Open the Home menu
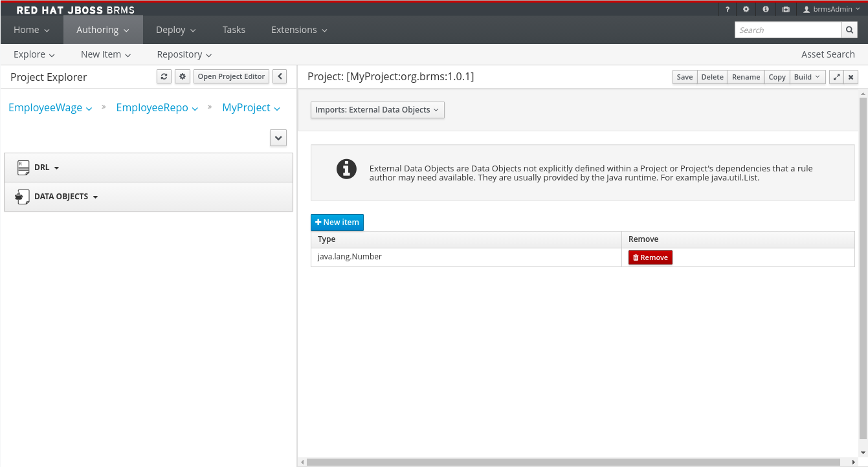Viewport: 868px width, 467px height. coord(32,30)
